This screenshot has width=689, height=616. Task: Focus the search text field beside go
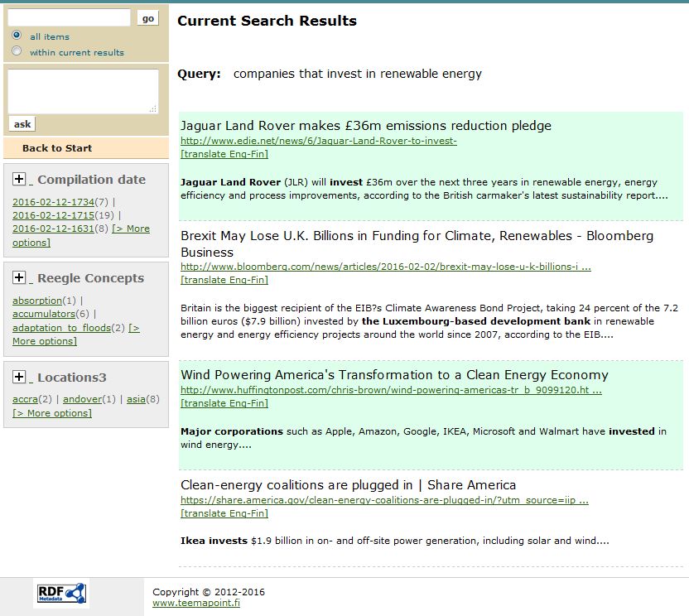(69, 17)
